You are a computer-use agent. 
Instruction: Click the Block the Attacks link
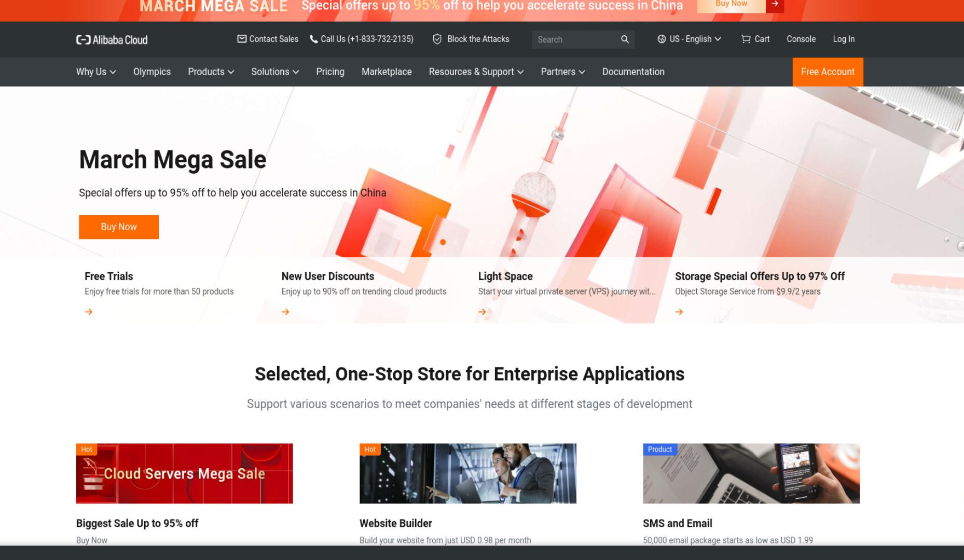coord(478,39)
